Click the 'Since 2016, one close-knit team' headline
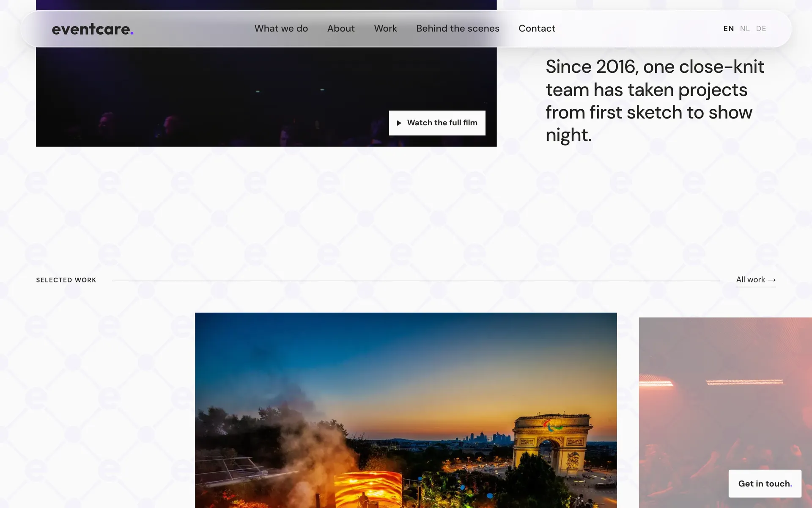 pyautogui.click(x=655, y=101)
